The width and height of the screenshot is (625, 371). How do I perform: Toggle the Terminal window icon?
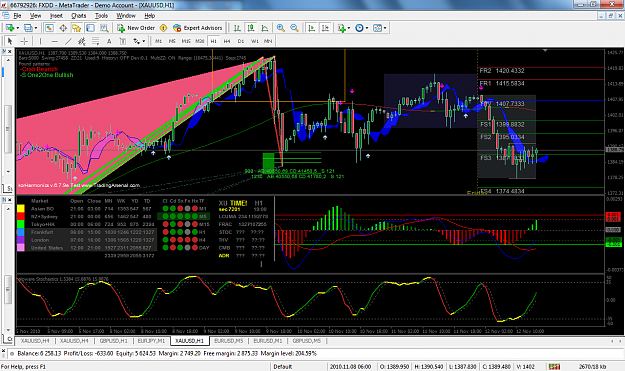tap(90, 28)
